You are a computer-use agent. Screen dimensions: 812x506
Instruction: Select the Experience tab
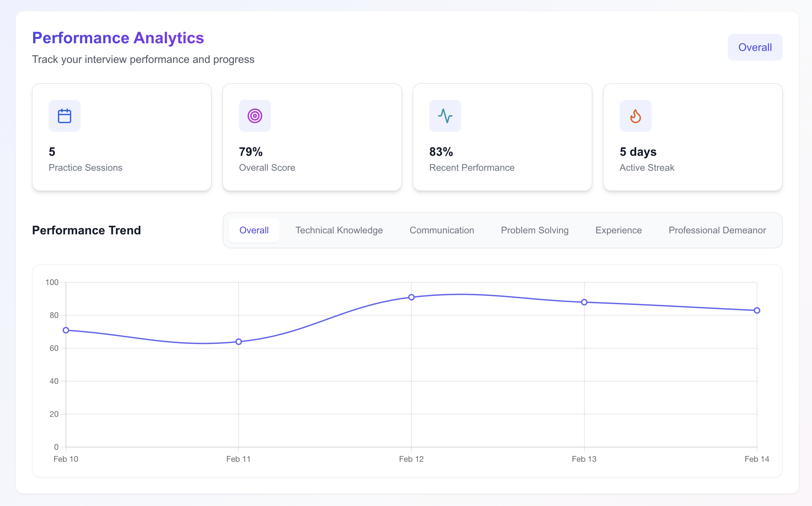(x=618, y=230)
